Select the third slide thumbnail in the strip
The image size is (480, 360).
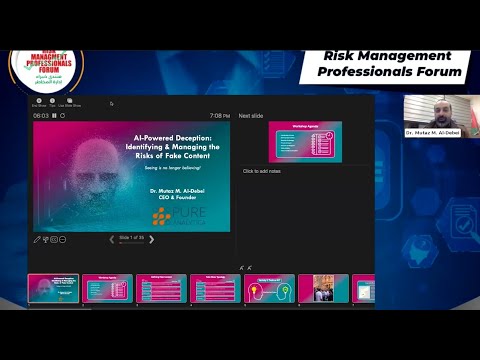[161, 288]
